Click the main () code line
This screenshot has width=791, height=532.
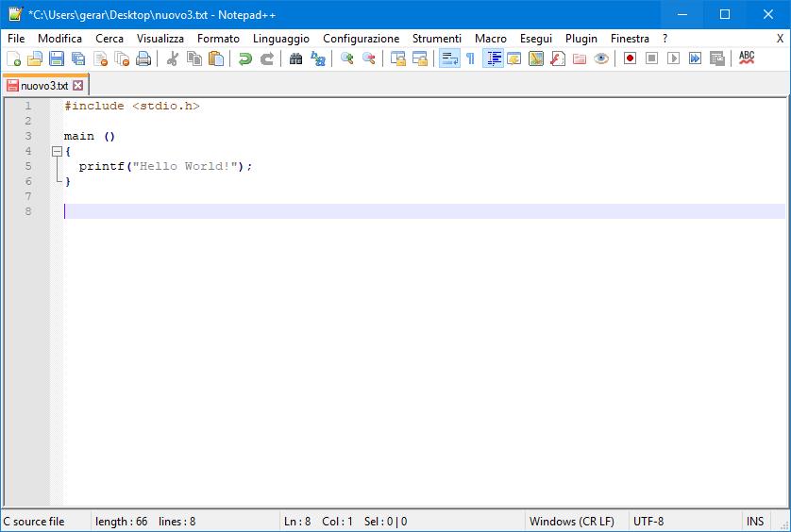(x=90, y=136)
